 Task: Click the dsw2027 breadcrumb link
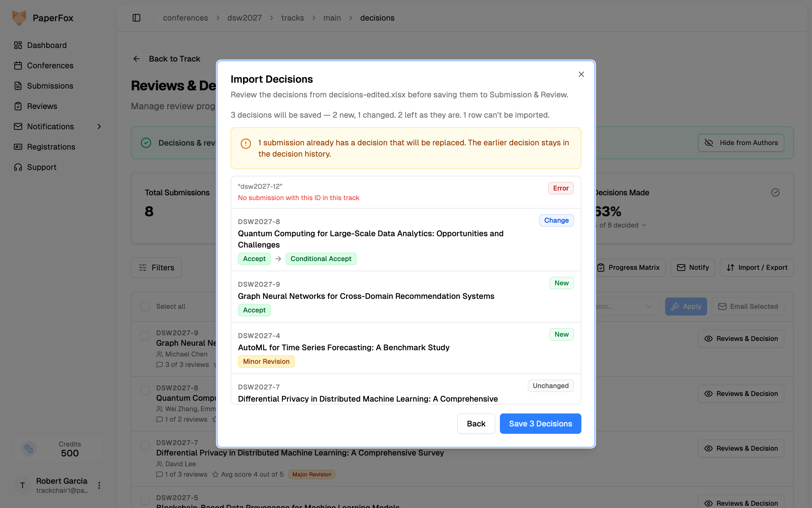(245, 18)
